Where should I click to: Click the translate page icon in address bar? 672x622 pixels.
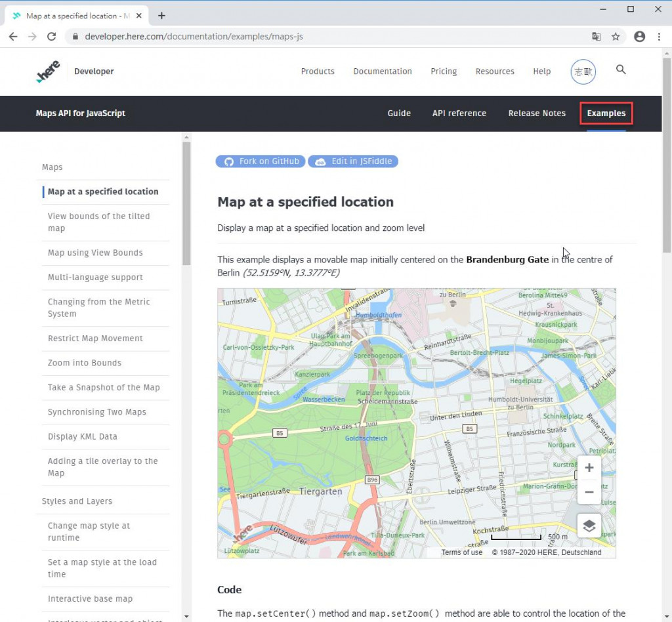pyautogui.click(x=596, y=36)
